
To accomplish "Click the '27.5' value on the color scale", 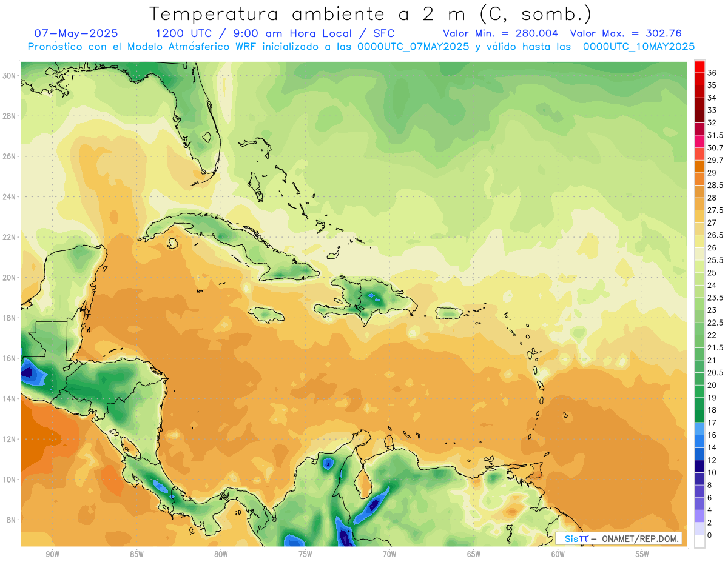I will tap(715, 210).
